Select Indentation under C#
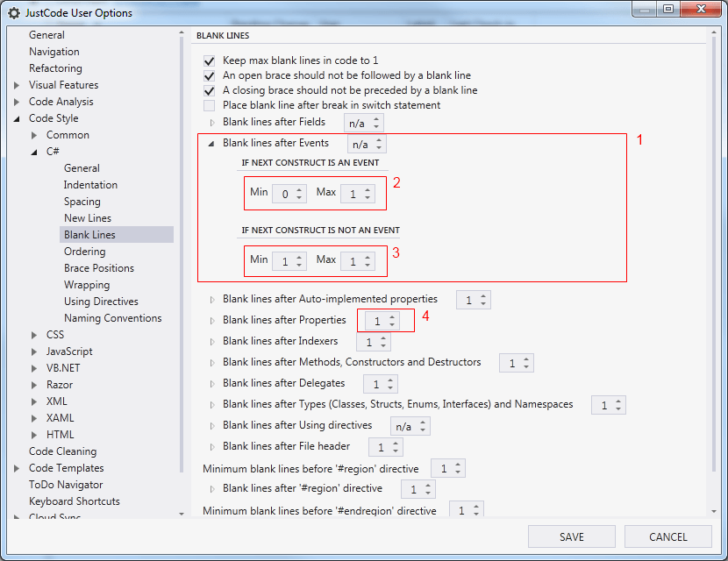The height and width of the screenshot is (561, 728). (90, 185)
